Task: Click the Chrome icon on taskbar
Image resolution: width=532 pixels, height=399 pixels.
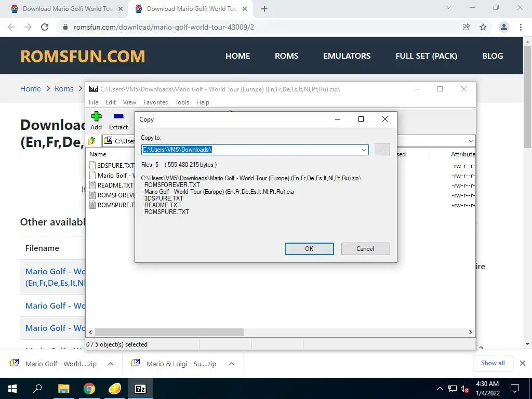Action: tap(89, 389)
